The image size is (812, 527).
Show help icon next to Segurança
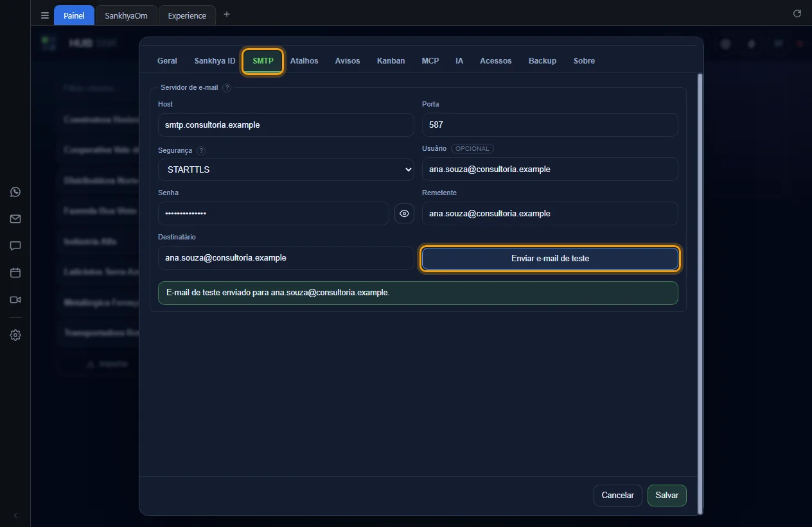(x=201, y=150)
